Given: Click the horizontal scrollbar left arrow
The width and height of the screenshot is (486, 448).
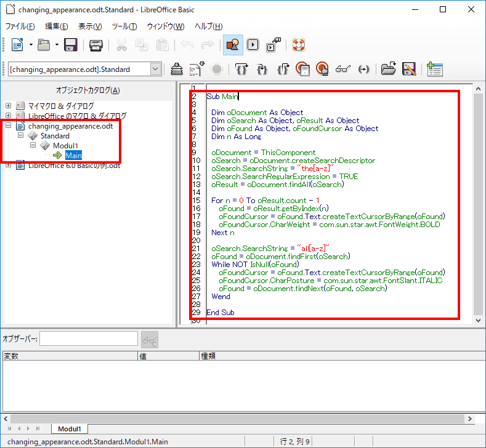Looking at the screenshot, I should [6, 418].
